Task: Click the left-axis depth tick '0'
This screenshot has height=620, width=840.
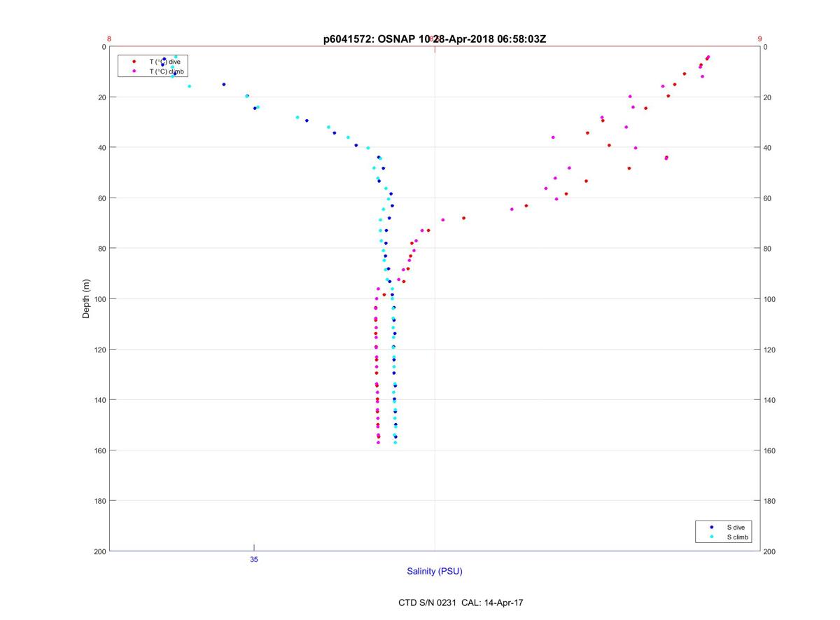Action: [104, 47]
